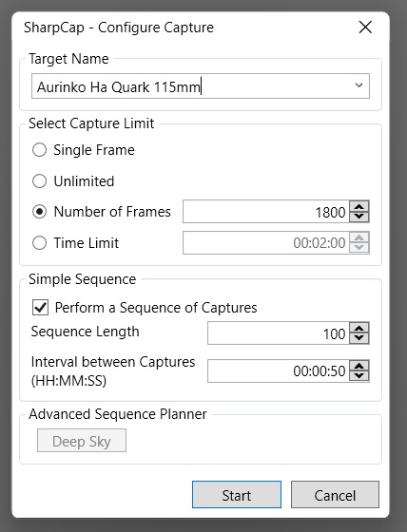Select the Single Frame radio button

39,150
